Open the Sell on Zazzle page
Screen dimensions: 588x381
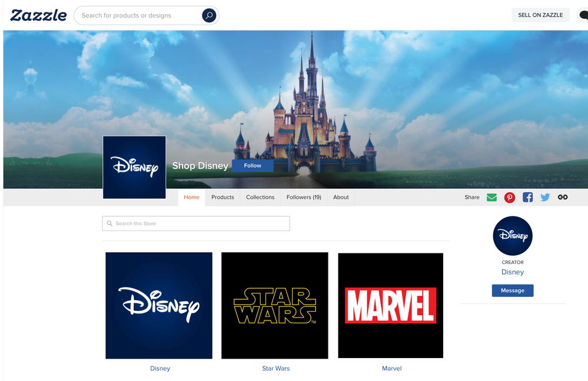pyautogui.click(x=540, y=15)
